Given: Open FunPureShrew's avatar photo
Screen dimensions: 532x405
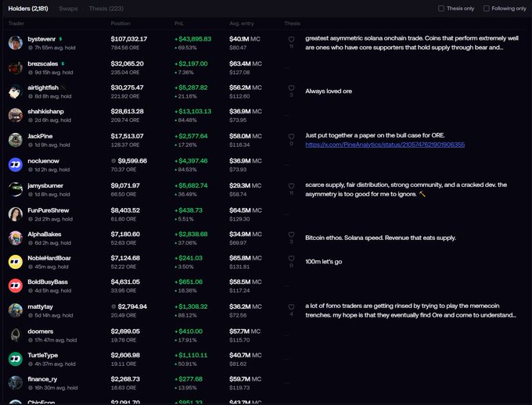Looking at the screenshot, I should point(16,214).
